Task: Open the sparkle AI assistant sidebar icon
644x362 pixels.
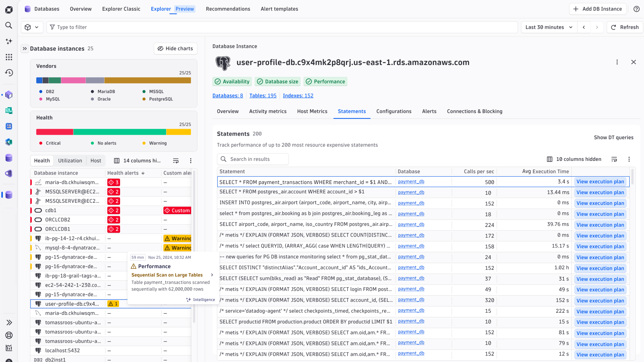Action: click(9, 41)
